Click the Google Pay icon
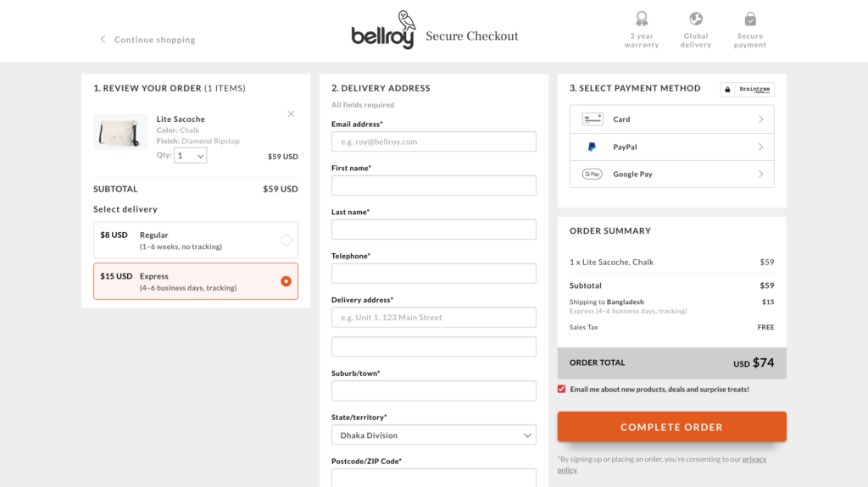 (x=592, y=174)
